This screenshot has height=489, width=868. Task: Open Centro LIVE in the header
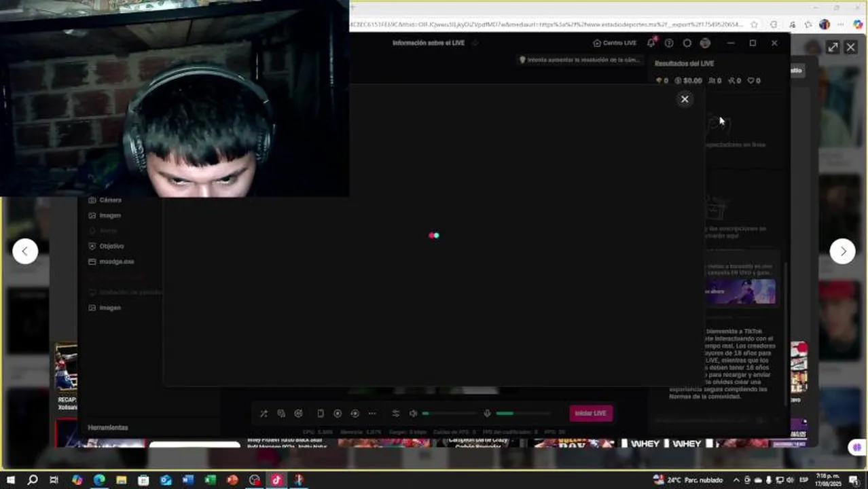[615, 43]
